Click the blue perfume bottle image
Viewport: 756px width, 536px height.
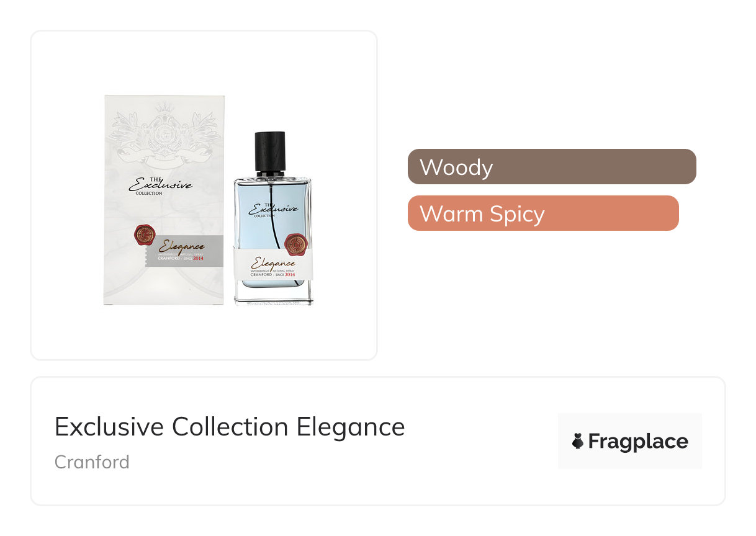pos(273,218)
